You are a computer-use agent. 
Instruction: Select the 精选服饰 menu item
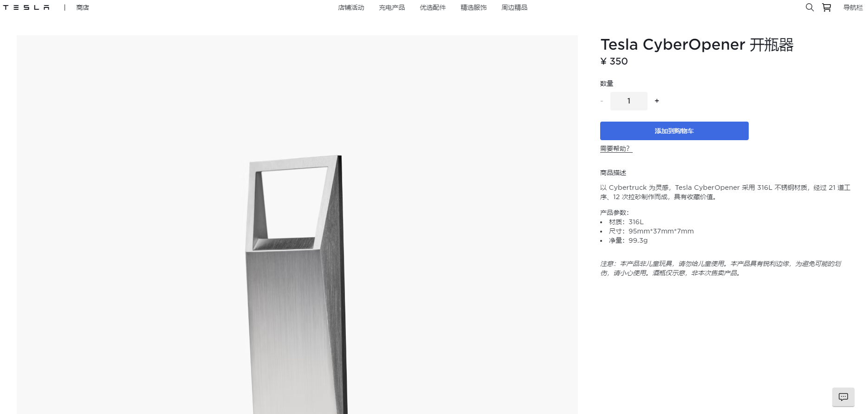473,7
